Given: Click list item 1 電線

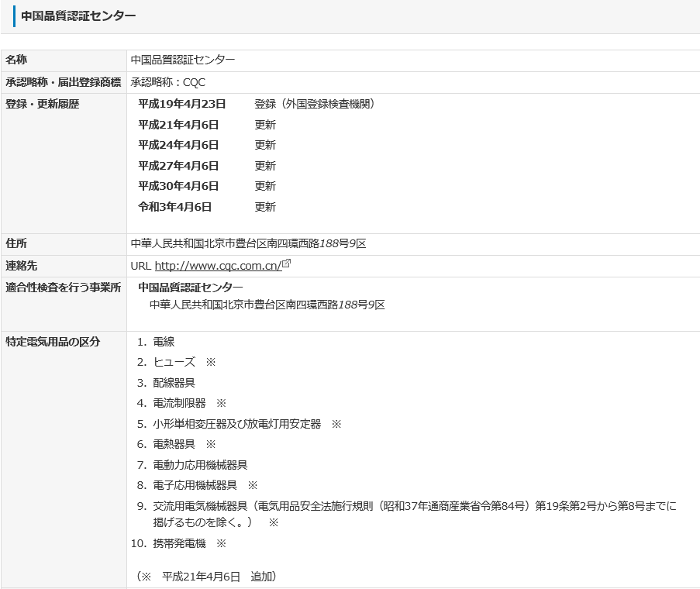Looking at the screenshot, I should pos(164,342).
